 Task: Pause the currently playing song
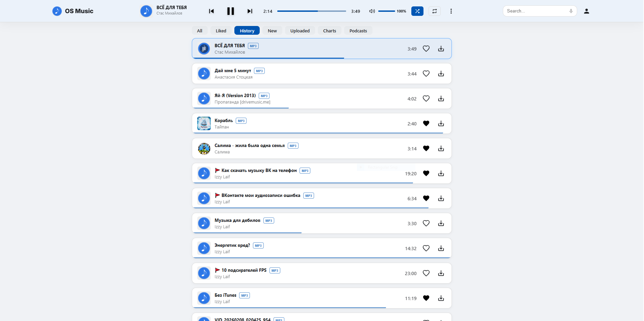[x=231, y=11]
